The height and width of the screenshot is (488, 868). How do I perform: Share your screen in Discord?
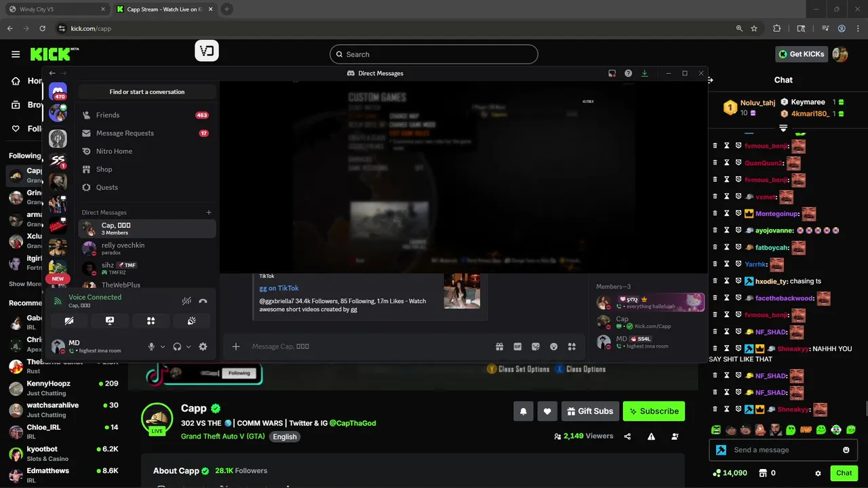point(110,321)
